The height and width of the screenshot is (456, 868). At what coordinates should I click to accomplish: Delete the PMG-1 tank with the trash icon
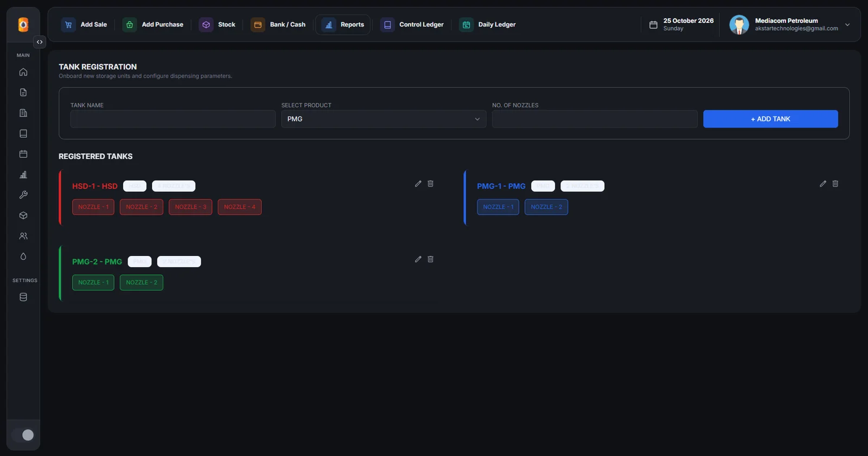[x=835, y=184]
